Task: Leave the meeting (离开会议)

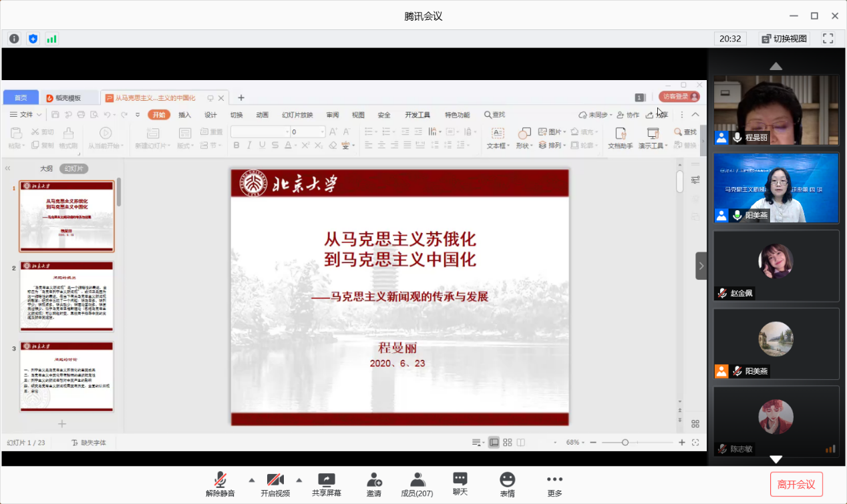Action: (x=796, y=484)
